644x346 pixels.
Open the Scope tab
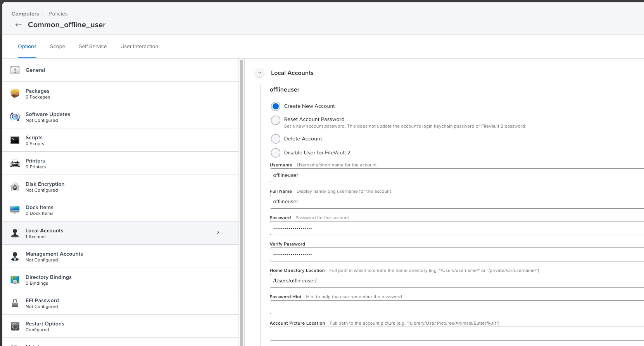tap(57, 47)
